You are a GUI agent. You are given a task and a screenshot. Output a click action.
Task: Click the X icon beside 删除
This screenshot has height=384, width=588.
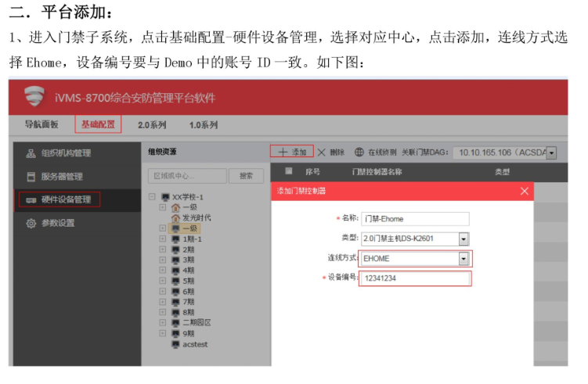coord(321,152)
